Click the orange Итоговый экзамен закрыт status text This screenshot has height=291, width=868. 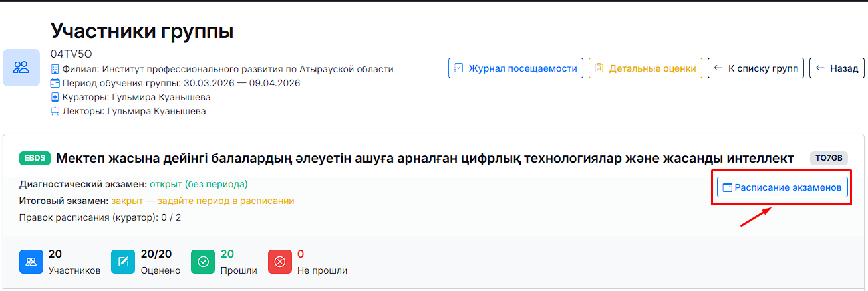coord(202,201)
